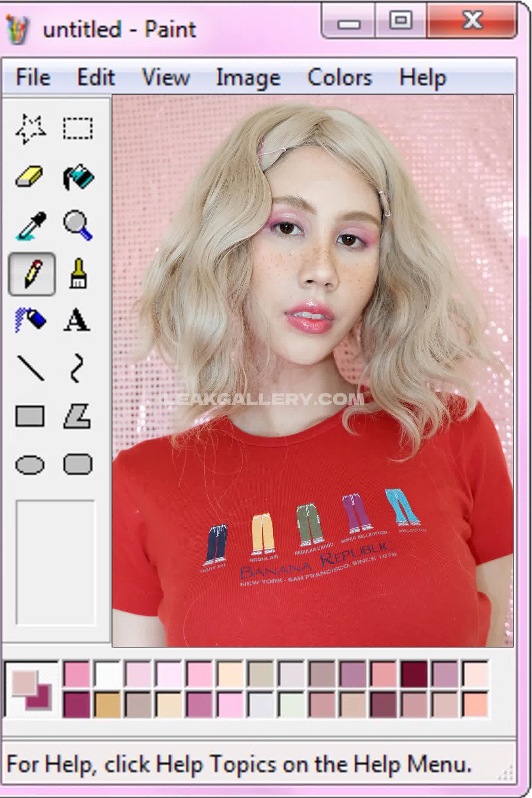Open the Help menu
The image size is (532, 798).
423,78
